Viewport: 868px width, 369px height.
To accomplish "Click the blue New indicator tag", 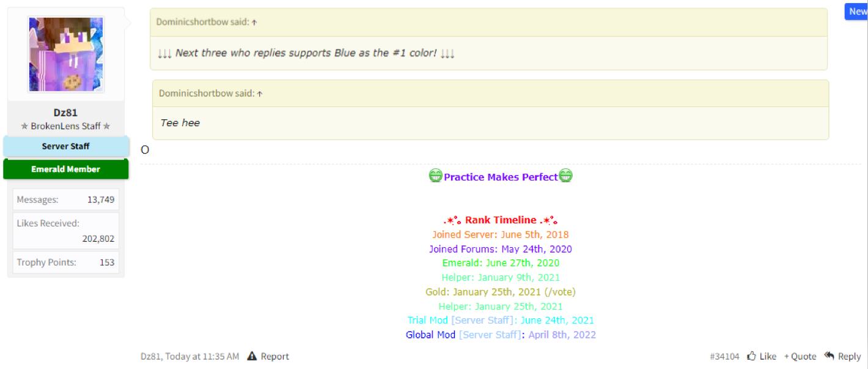I will click(x=856, y=12).
